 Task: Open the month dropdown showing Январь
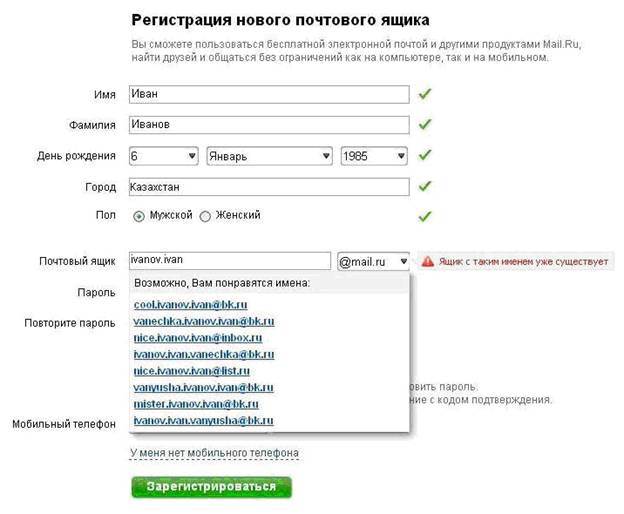click(x=269, y=156)
